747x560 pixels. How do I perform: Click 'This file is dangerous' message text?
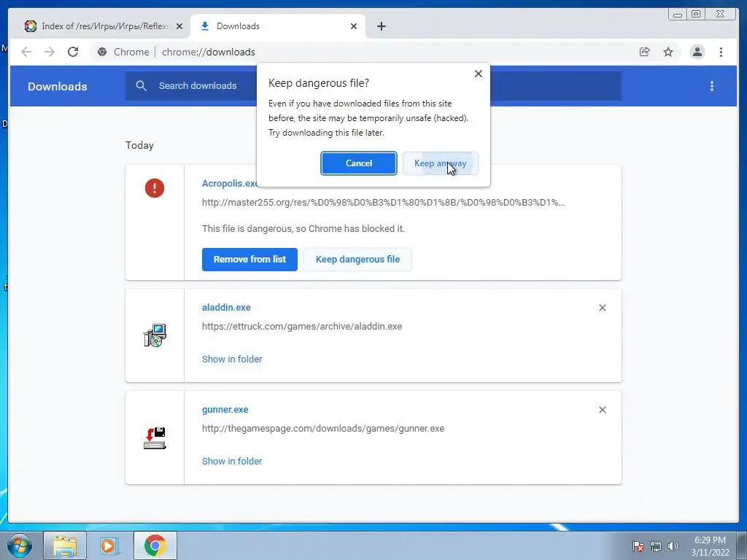[303, 228]
